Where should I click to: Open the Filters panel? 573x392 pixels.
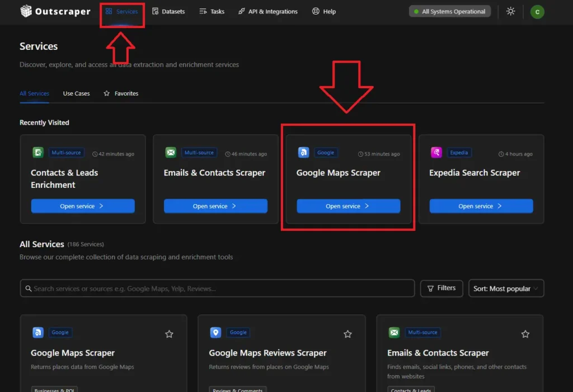click(442, 288)
